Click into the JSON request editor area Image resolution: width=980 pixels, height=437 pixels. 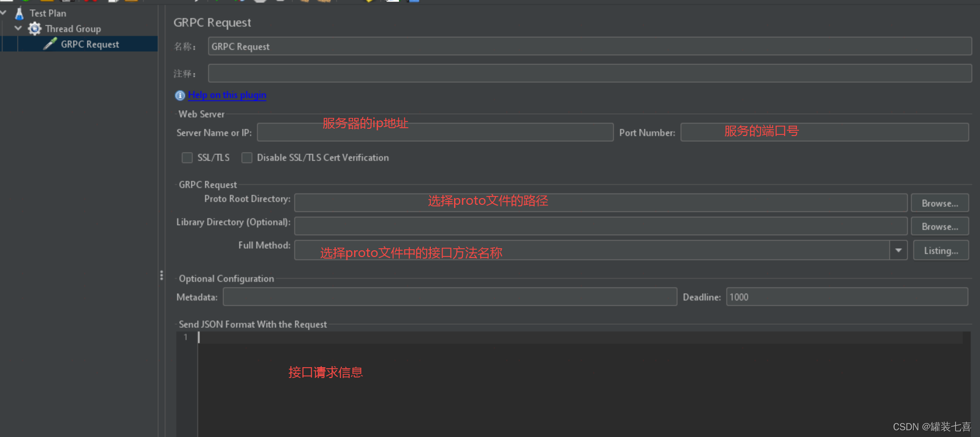[583, 384]
